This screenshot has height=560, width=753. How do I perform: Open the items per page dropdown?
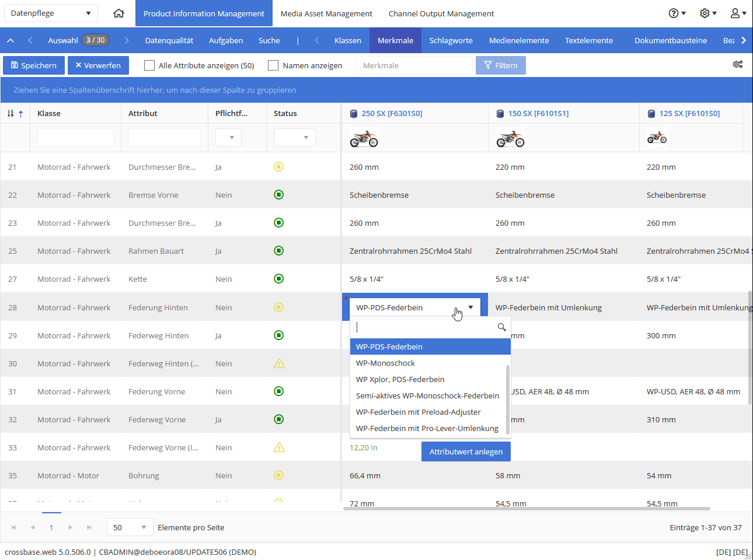[130, 527]
